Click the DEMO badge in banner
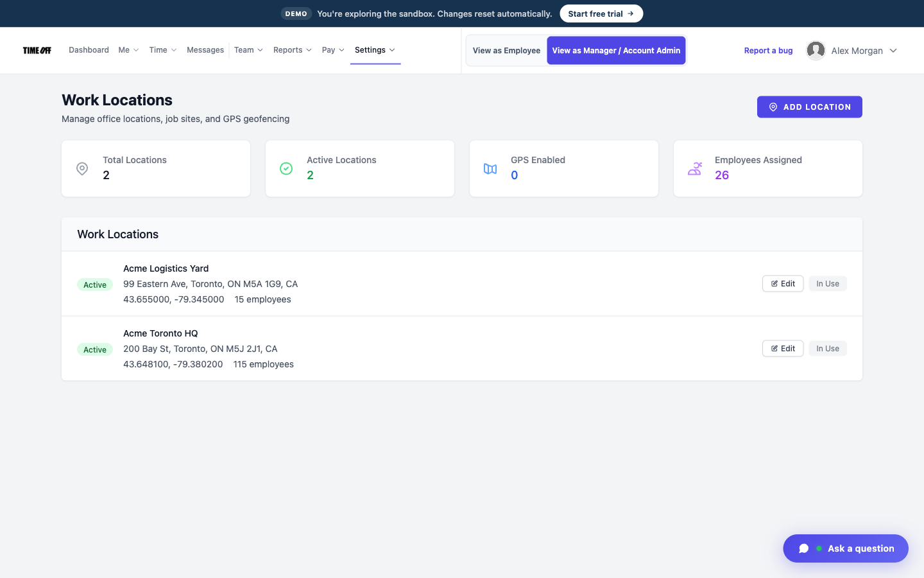 (x=296, y=13)
